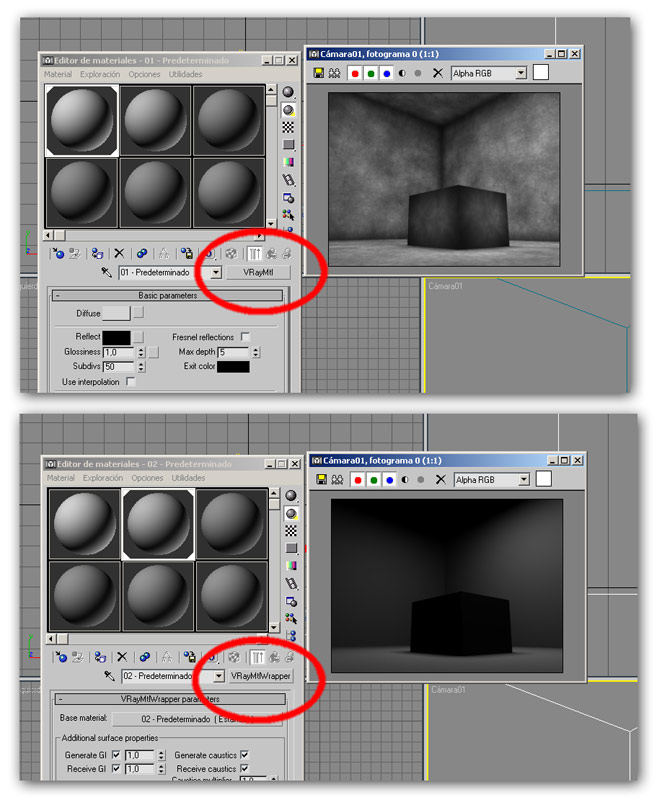
Task: Click Generate GI value field
Action: (x=139, y=755)
